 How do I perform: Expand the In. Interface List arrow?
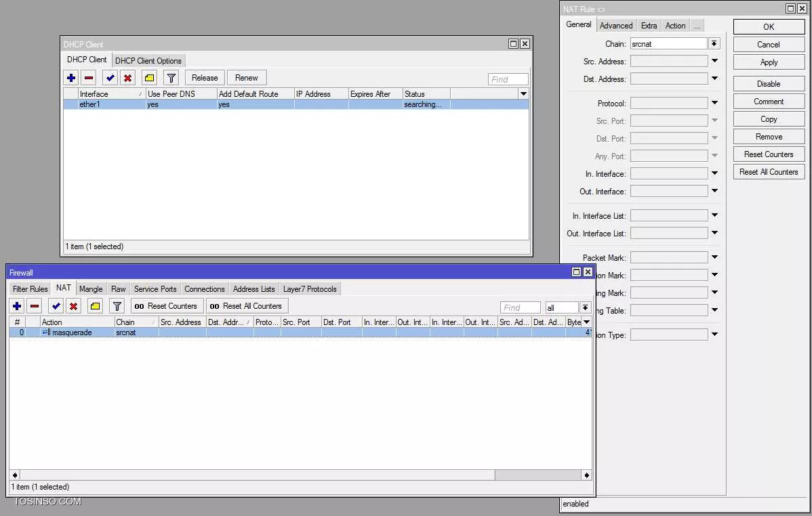[714, 215]
